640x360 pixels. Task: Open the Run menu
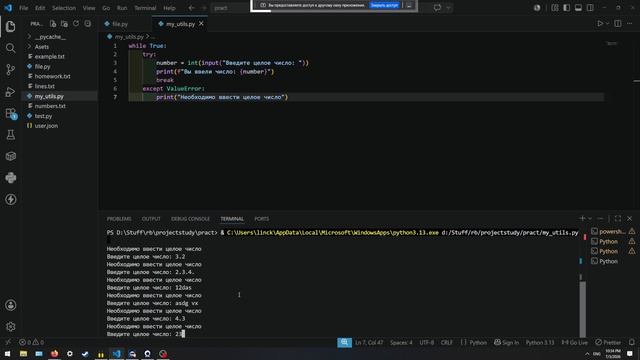tap(122, 8)
